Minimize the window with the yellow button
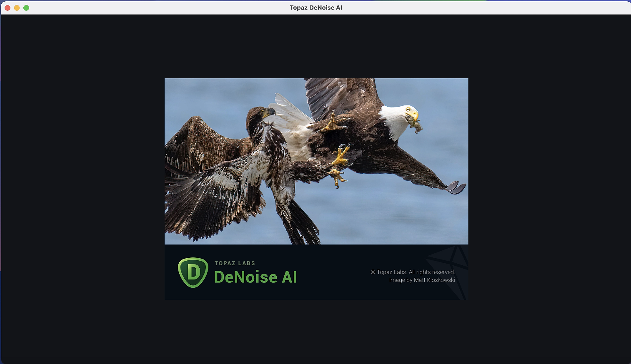The height and width of the screenshot is (364, 631). pyautogui.click(x=17, y=8)
